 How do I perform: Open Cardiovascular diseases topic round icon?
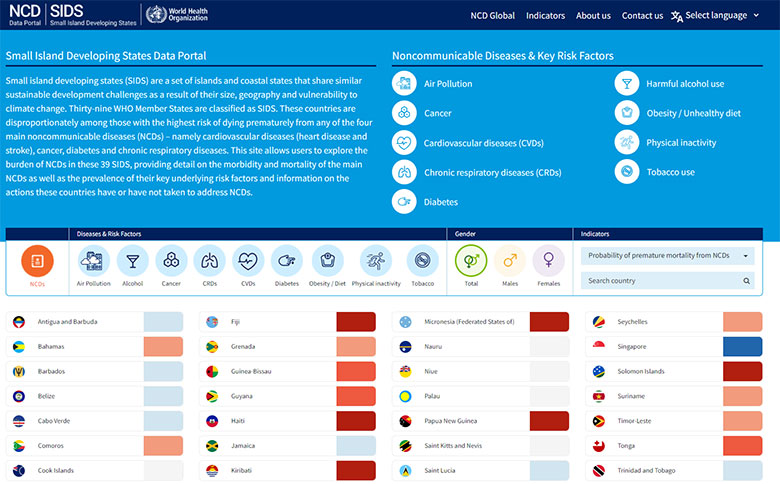(404, 143)
